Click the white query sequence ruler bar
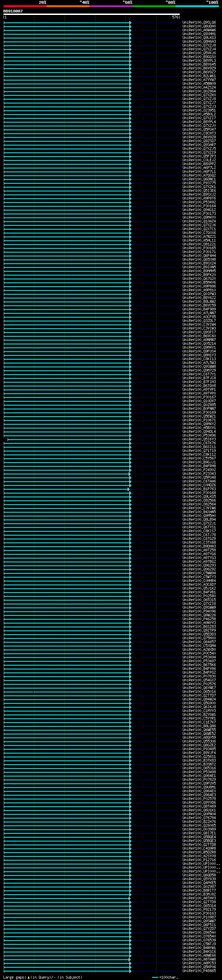This screenshot has width=222, height=980. [92, 15]
